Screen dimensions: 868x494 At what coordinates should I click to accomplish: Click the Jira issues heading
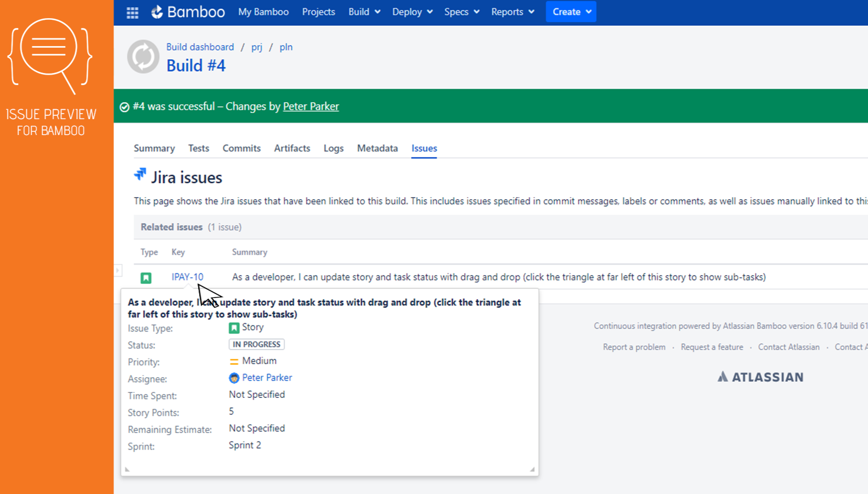(187, 177)
